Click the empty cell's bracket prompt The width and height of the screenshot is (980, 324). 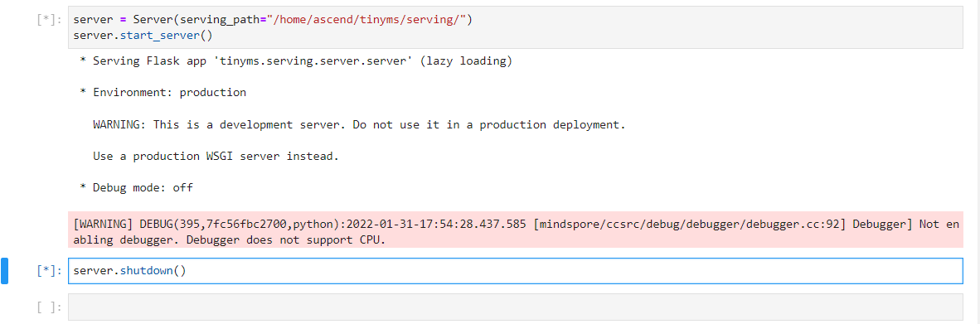pos(49,307)
